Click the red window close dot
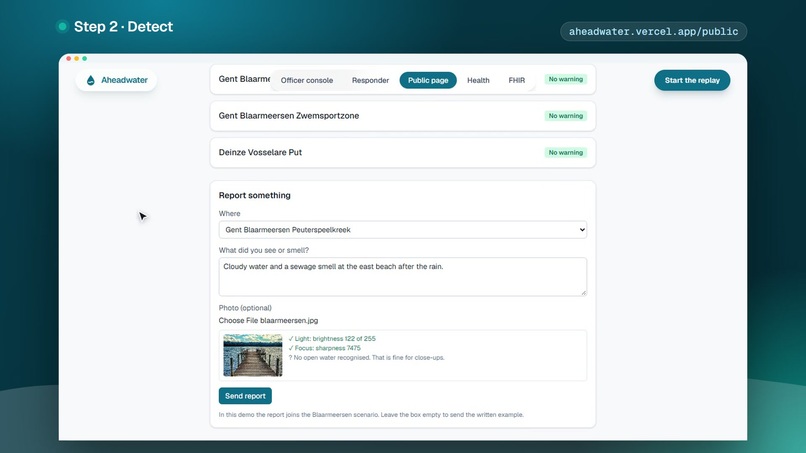 tap(68, 59)
